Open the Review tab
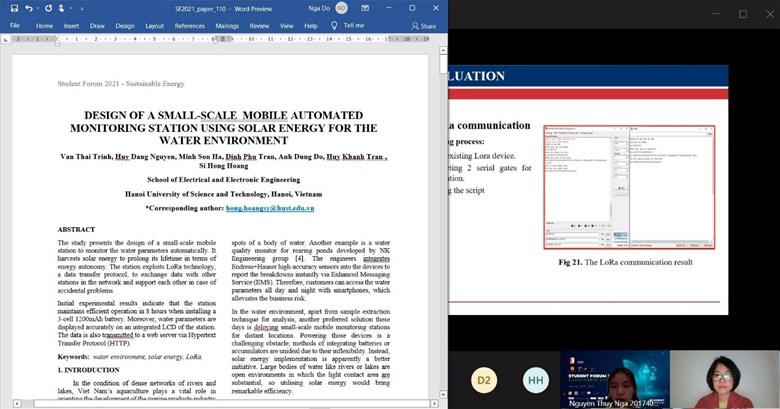The width and height of the screenshot is (780, 409). point(259,26)
